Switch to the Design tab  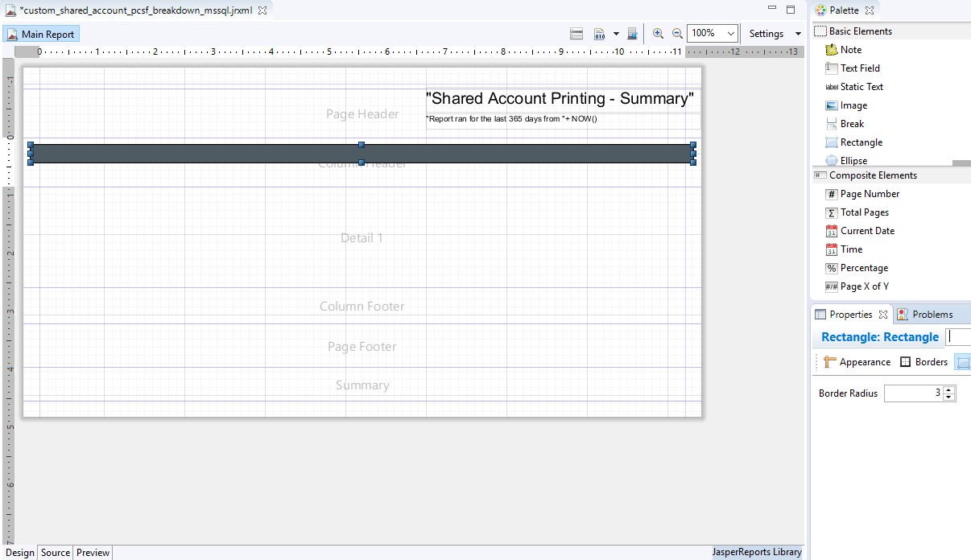(19, 553)
